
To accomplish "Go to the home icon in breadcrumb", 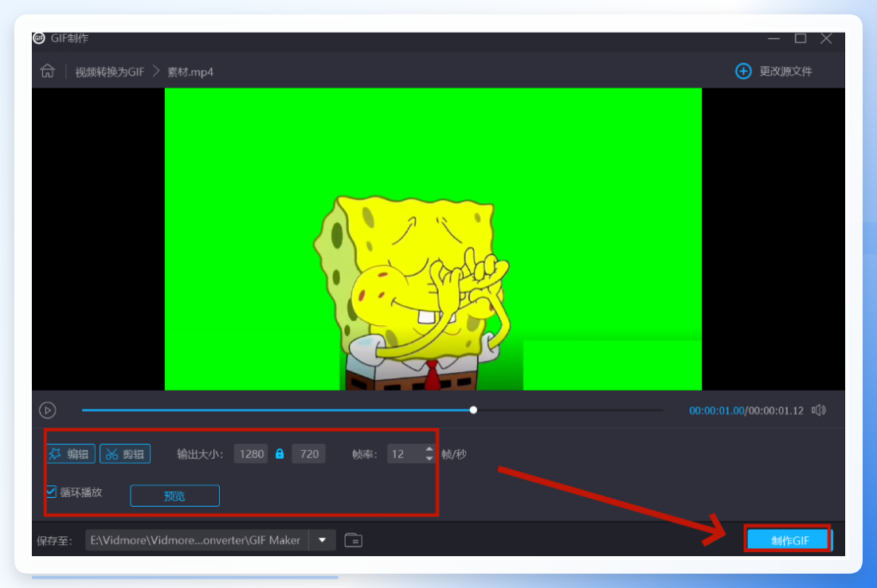I will pos(48,71).
